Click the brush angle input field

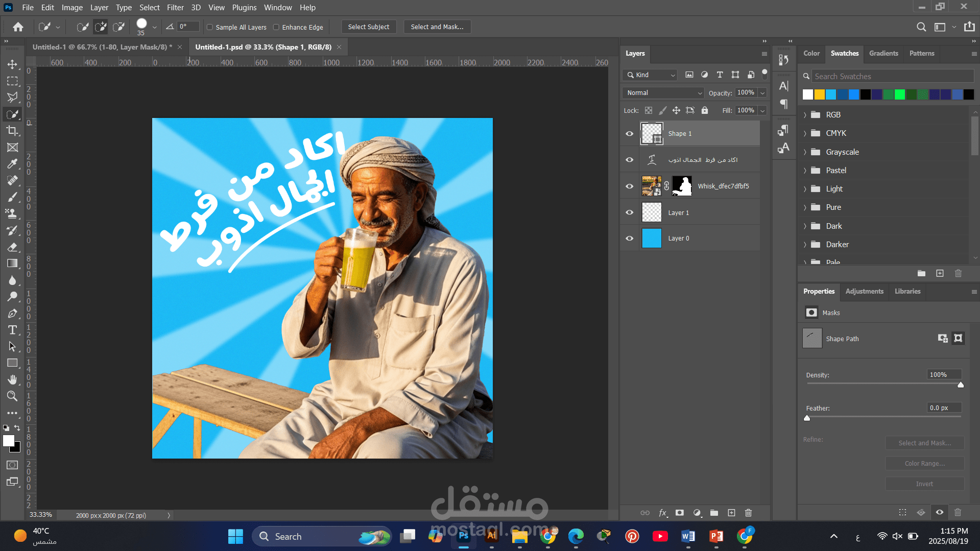point(187,27)
